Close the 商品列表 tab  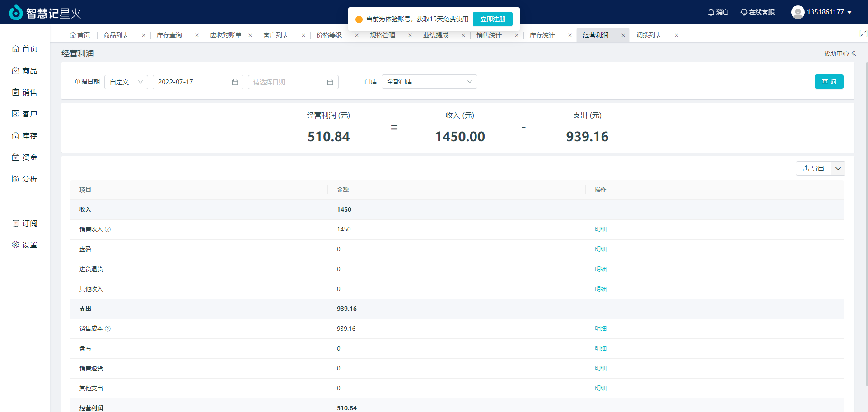(x=144, y=35)
